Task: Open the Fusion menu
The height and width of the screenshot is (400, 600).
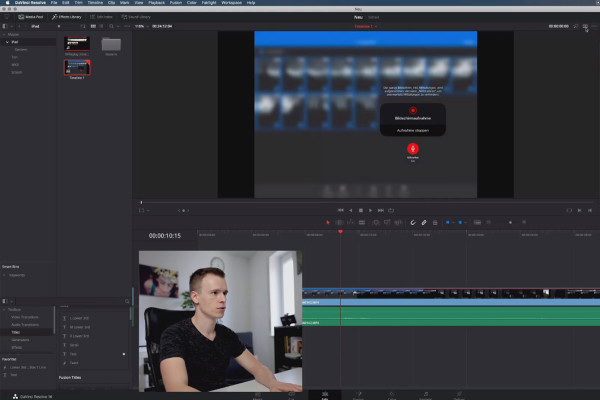Action: pos(176,3)
